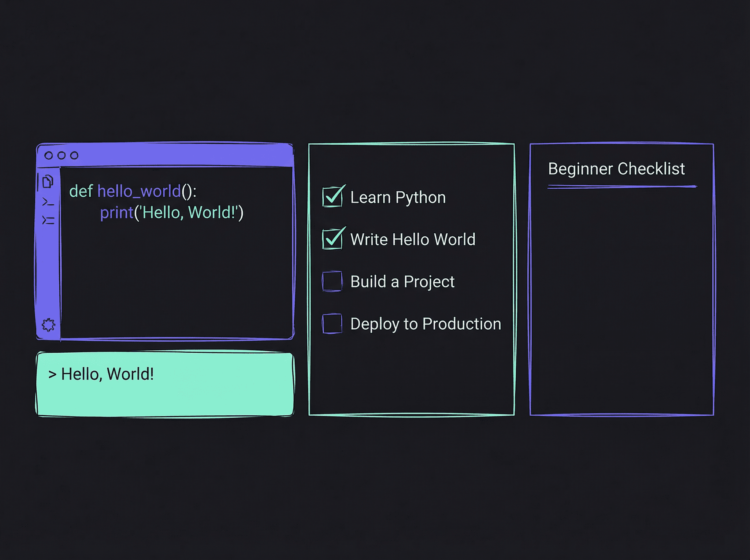Screen dimensions: 750x560
Task: Click the Write Hello World list item label
Action: (413, 239)
